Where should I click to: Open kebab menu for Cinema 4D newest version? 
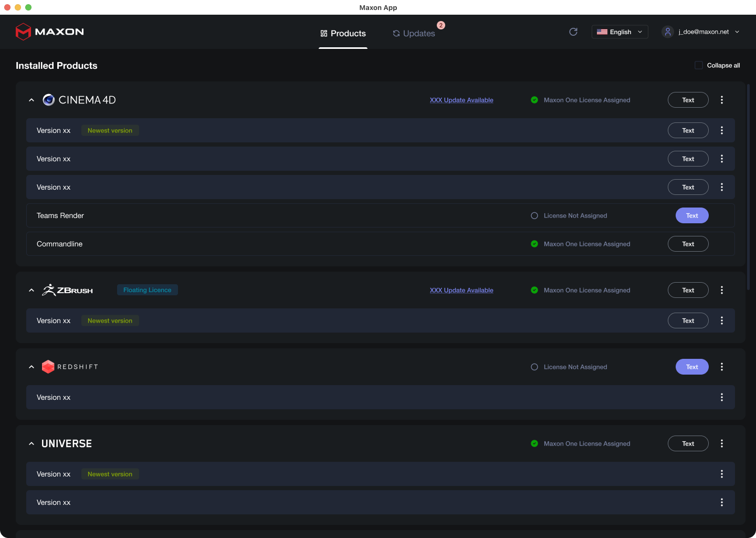(722, 130)
